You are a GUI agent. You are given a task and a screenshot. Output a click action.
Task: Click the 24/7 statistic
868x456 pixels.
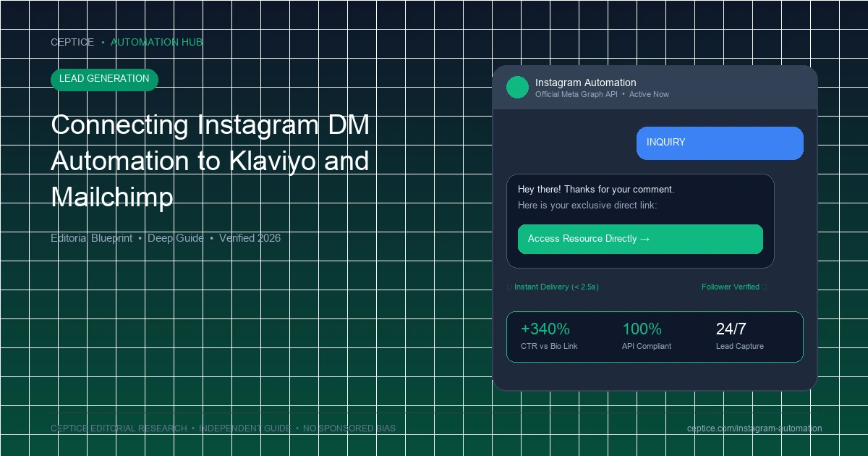click(x=731, y=329)
